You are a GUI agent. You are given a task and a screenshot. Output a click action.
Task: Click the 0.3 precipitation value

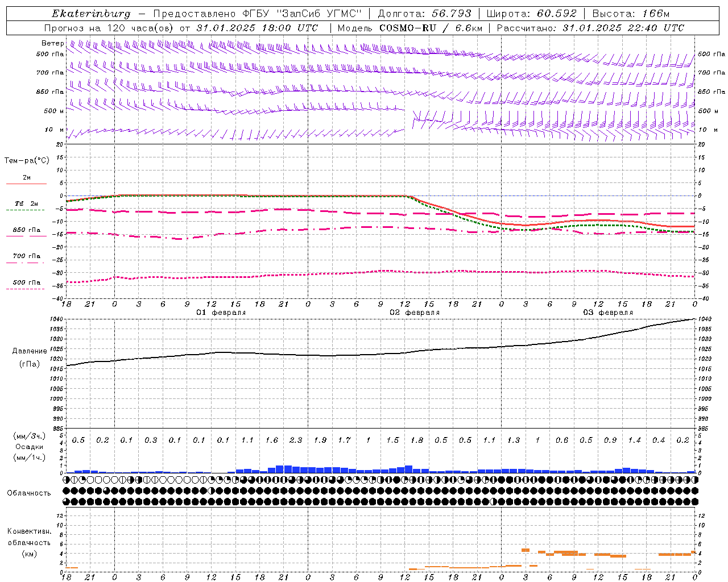tap(151, 440)
